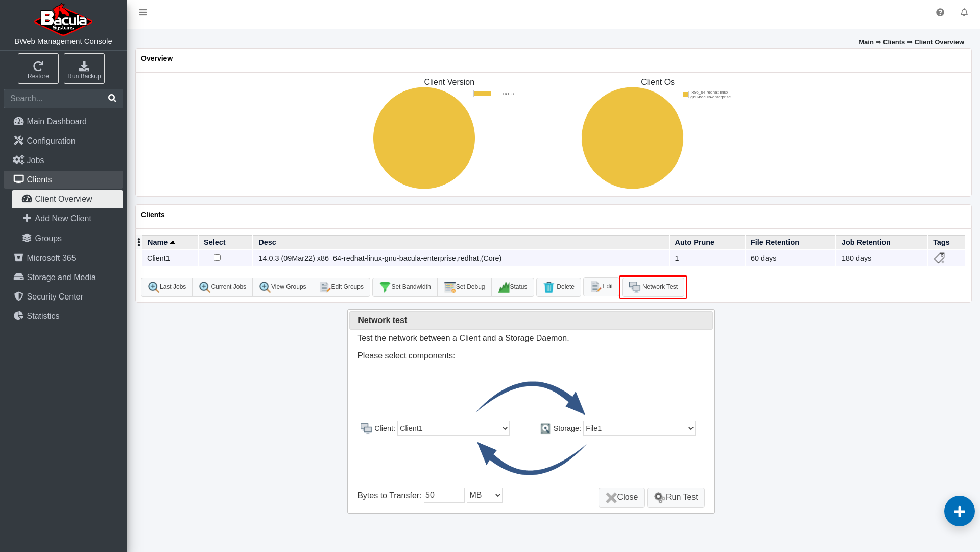Click the Current Jobs button

point(223,287)
